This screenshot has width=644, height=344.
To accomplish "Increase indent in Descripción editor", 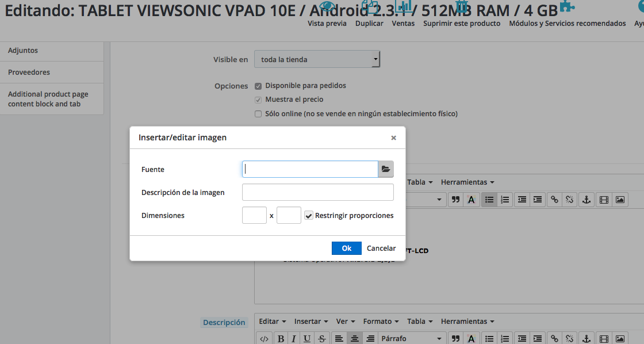I will (538, 339).
